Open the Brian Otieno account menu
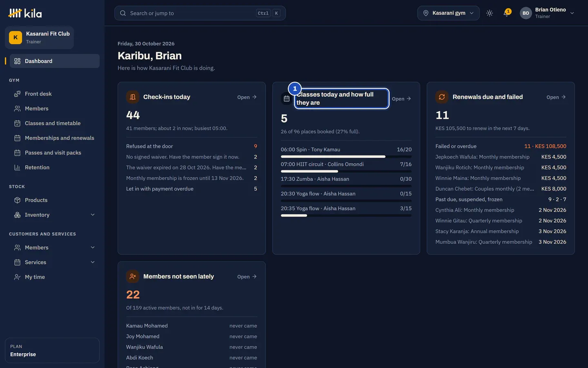Viewport: 588px width, 368px height. 547,13
